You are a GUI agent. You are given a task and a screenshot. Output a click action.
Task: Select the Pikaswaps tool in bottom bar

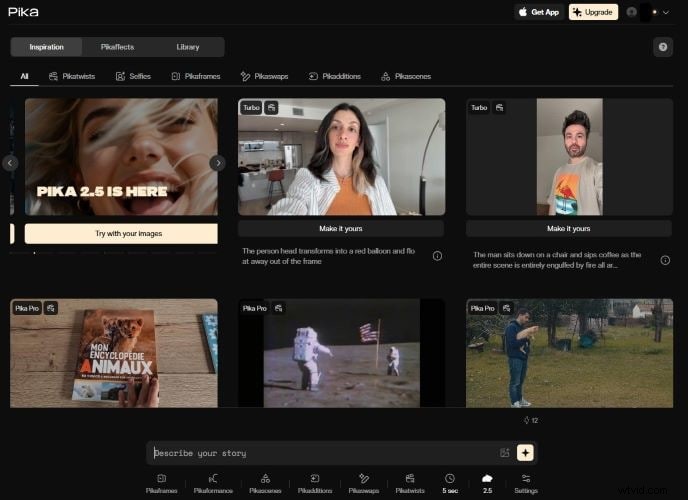coord(364,484)
